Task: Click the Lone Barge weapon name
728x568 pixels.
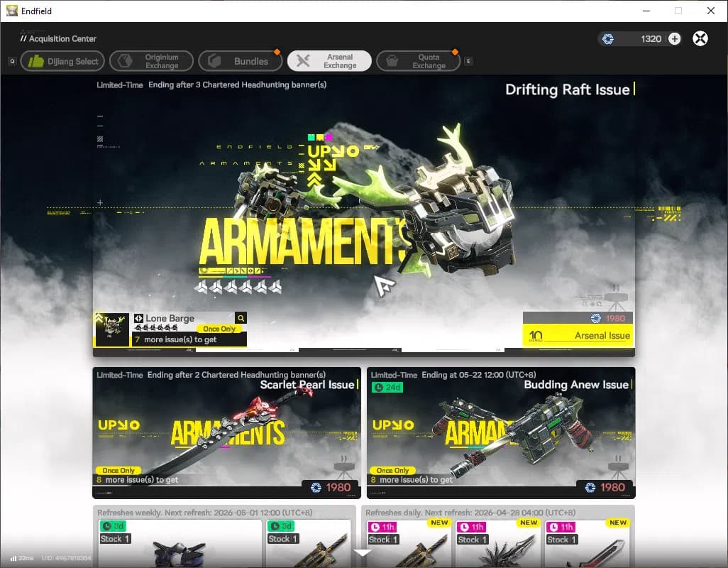Action: point(170,318)
